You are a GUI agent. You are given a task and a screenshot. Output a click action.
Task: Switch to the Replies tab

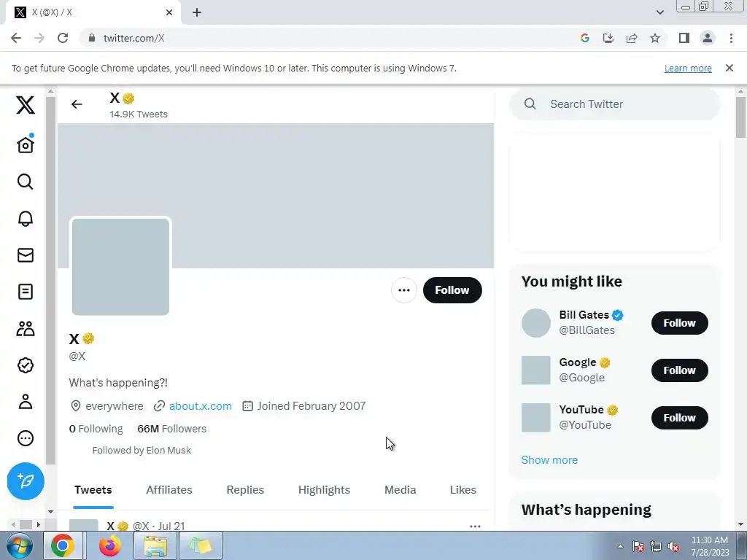click(x=245, y=490)
